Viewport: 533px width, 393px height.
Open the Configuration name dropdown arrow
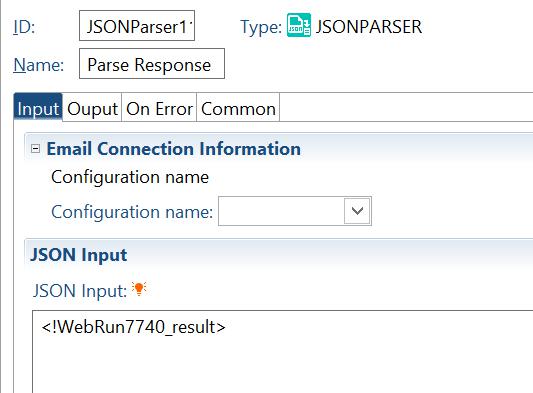pyautogui.click(x=357, y=211)
